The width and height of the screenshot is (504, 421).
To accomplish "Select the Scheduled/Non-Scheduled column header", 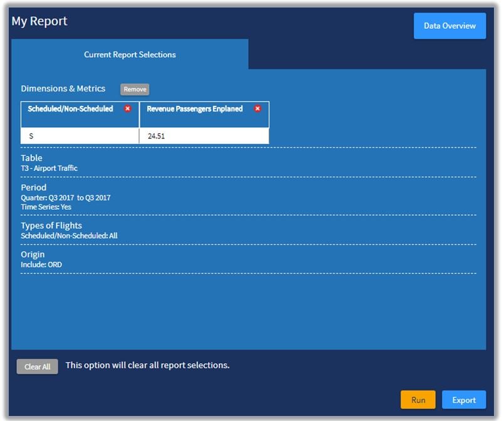I will (x=70, y=109).
